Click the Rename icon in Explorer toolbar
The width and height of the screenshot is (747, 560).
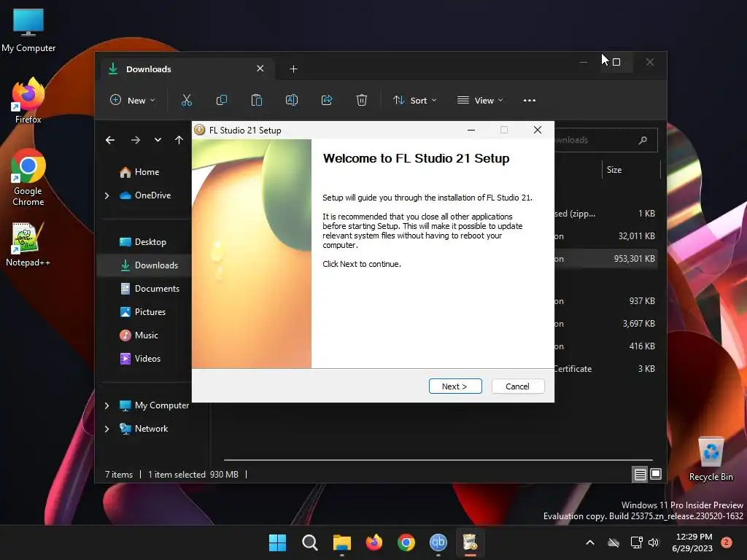292,100
